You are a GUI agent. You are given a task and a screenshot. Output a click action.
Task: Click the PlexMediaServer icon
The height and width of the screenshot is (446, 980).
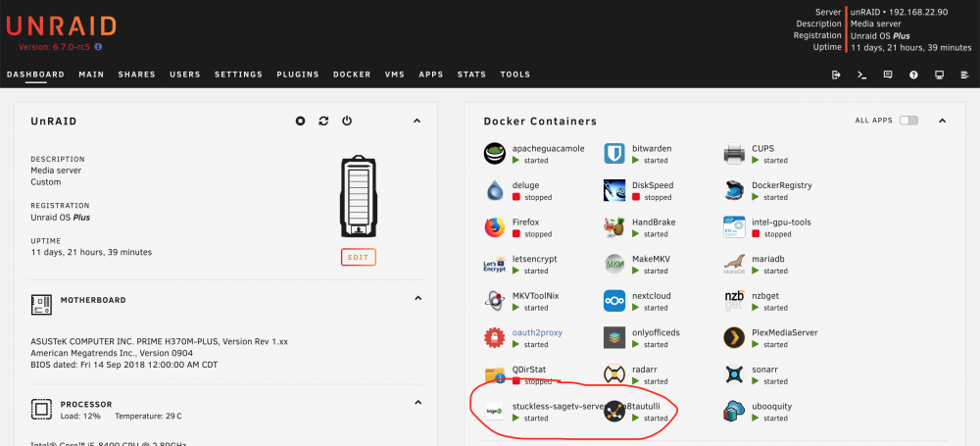coord(734,338)
